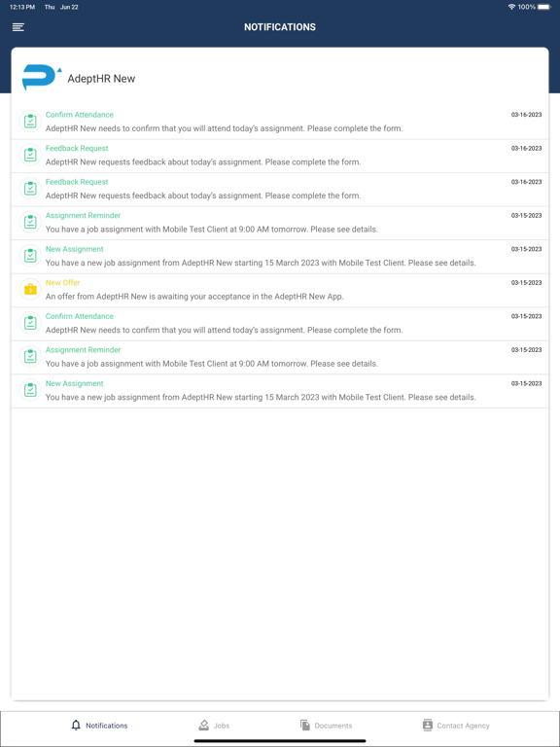Tap the 12:13 PM clock in status bar
This screenshot has height=747, width=560.
(x=22, y=7)
